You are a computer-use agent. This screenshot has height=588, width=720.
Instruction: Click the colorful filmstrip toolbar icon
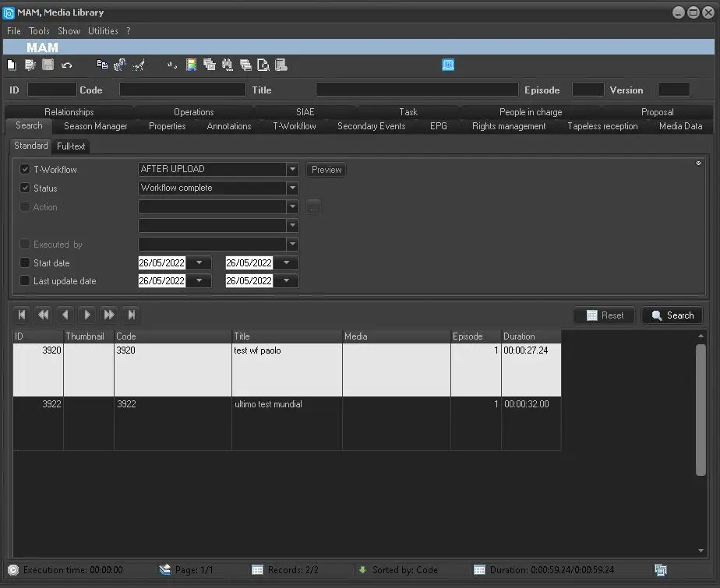pos(191,65)
